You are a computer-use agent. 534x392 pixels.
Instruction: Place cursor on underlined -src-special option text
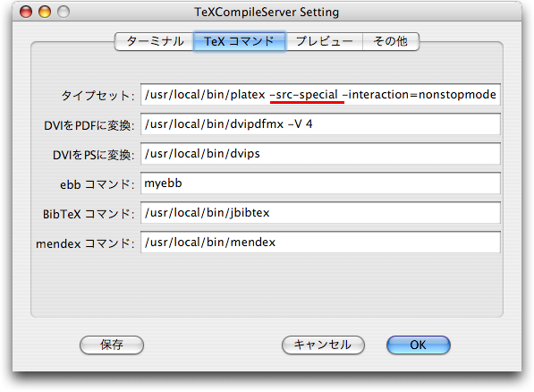(x=304, y=95)
